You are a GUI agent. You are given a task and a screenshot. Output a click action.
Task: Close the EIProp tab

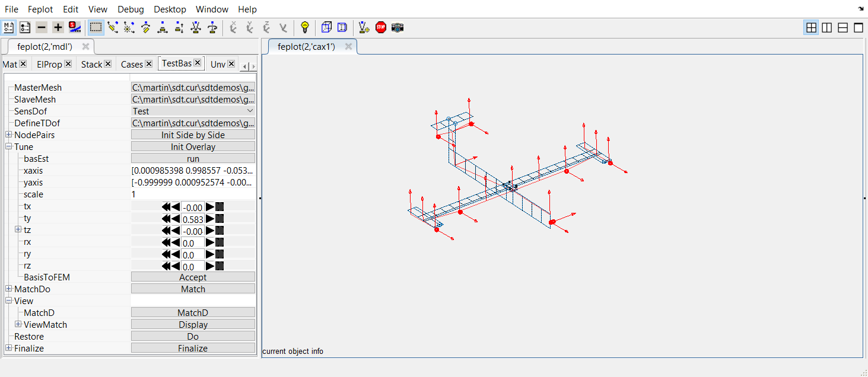68,64
